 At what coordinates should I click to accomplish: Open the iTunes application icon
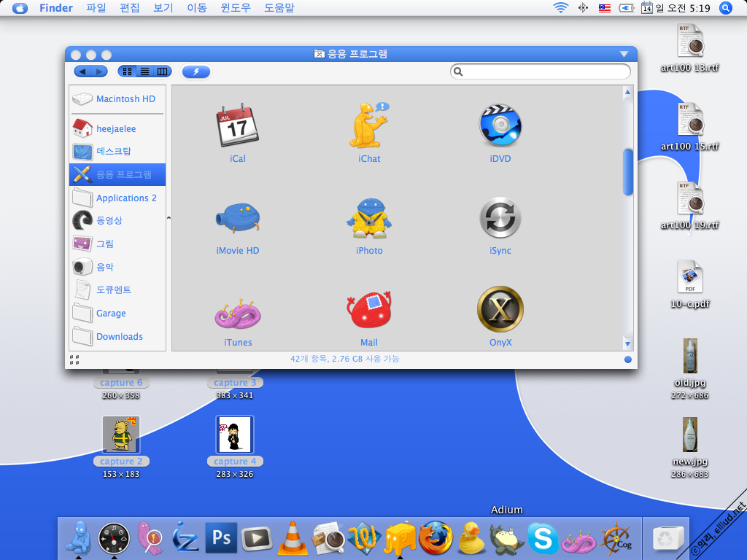(x=237, y=314)
